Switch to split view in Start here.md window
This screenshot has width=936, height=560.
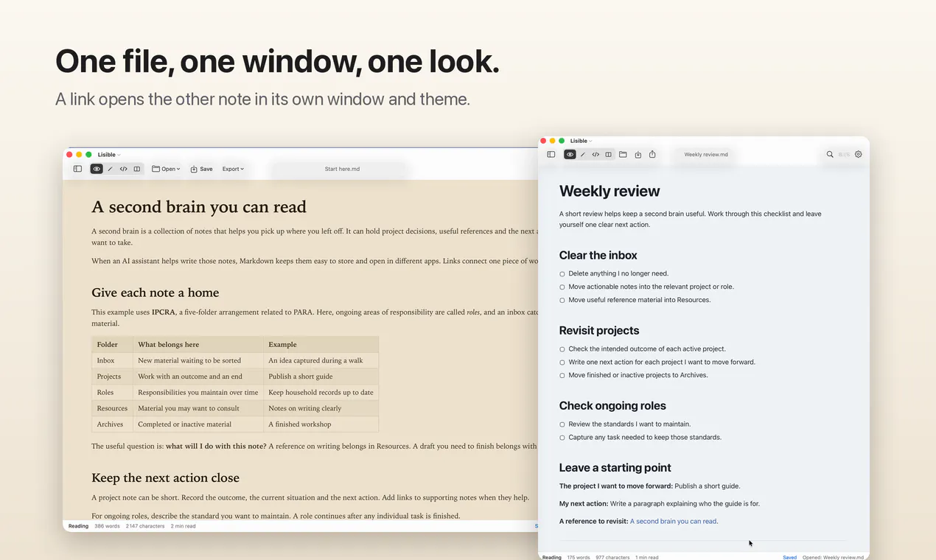136,169
